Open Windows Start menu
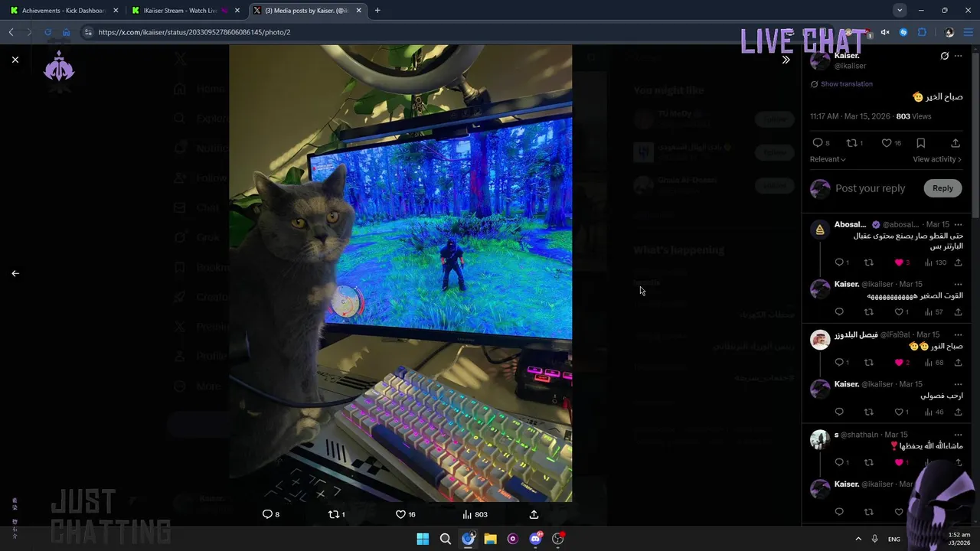This screenshot has height=551, width=980. pyautogui.click(x=423, y=539)
